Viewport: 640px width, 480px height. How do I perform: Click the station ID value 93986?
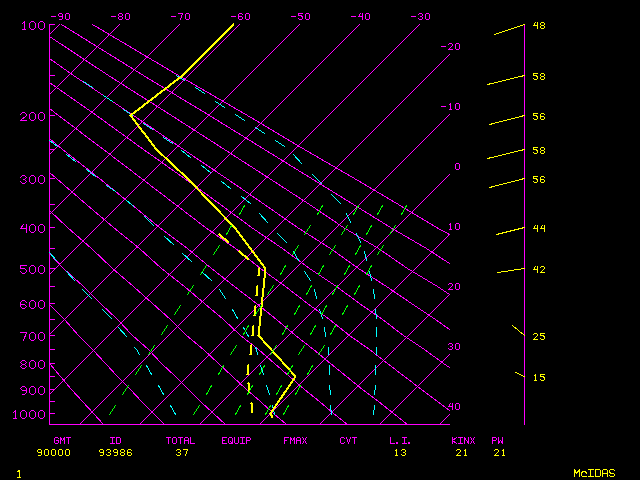click(115, 453)
